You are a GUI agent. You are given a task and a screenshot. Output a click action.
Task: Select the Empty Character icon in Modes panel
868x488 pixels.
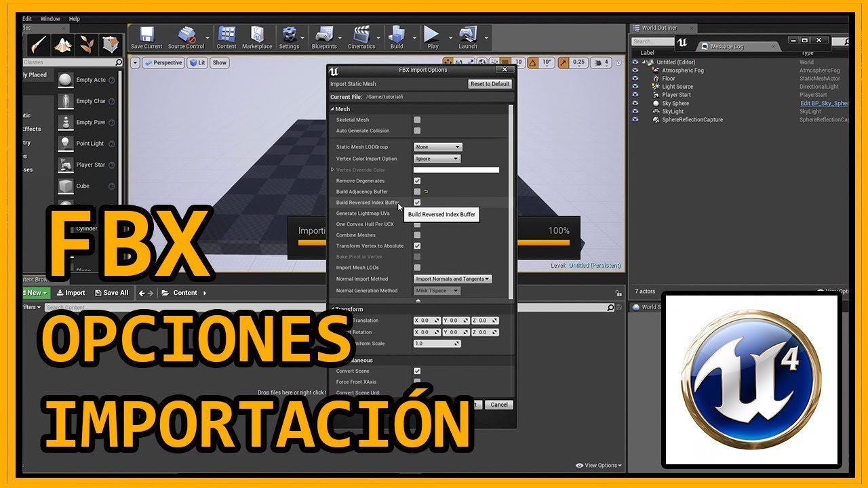click(x=66, y=101)
